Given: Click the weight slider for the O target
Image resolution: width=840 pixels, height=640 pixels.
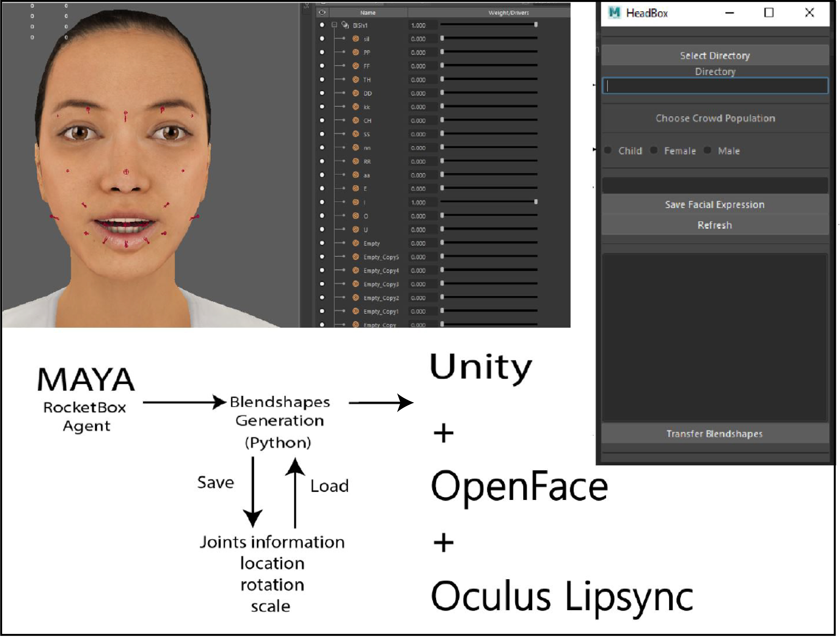Looking at the screenshot, I should [x=489, y=216].
